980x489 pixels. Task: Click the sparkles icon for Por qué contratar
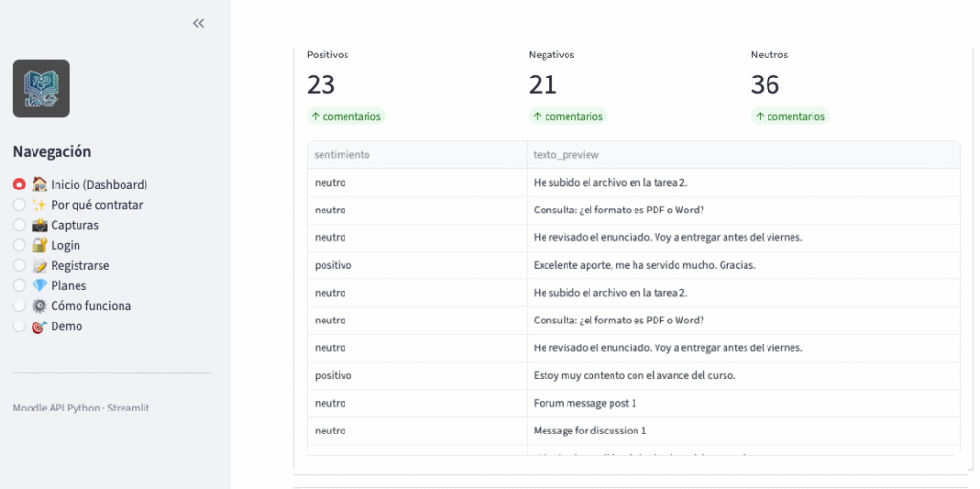coord(39,205)
